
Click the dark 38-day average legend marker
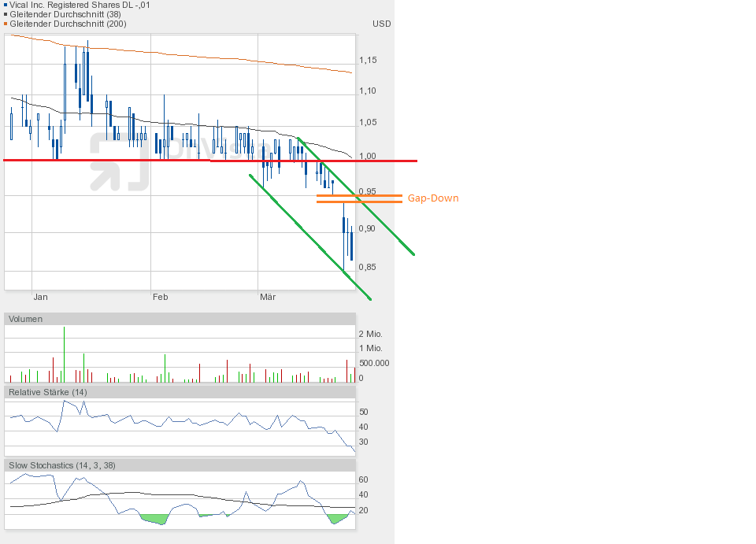[x=6, y=14]
